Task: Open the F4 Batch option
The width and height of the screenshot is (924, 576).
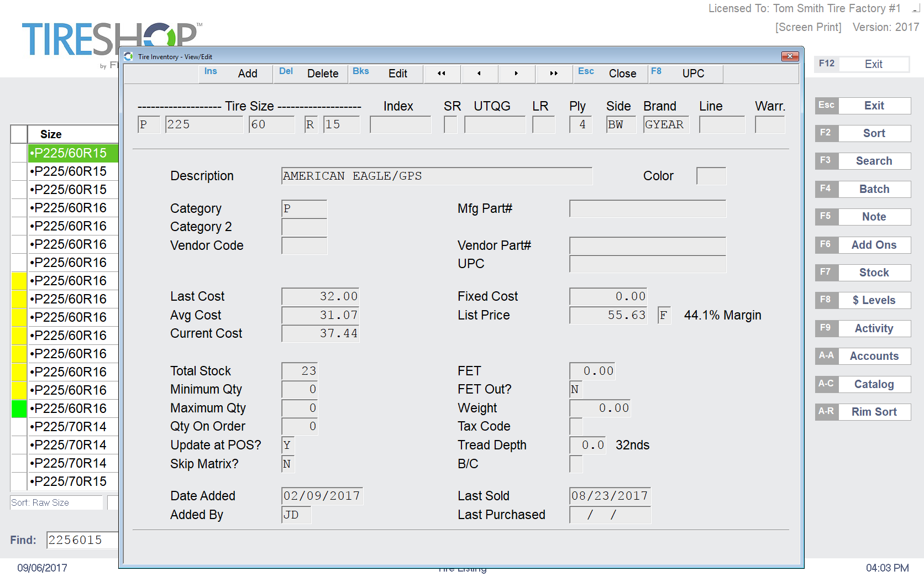Action: (863, 189)
